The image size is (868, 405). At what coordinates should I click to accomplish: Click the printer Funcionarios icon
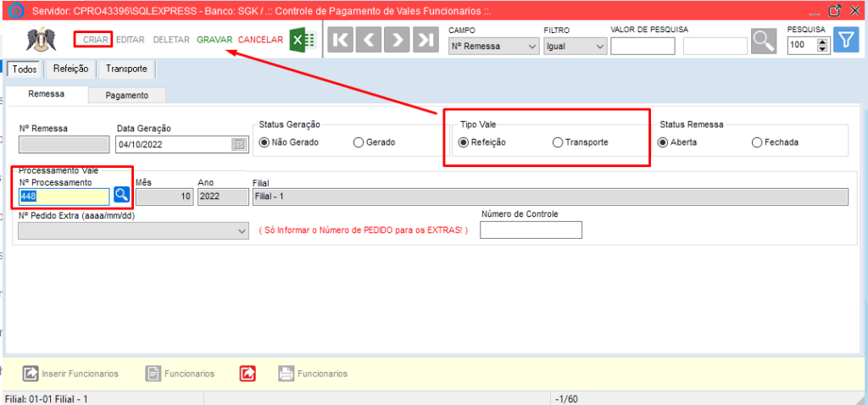(286, 374)
